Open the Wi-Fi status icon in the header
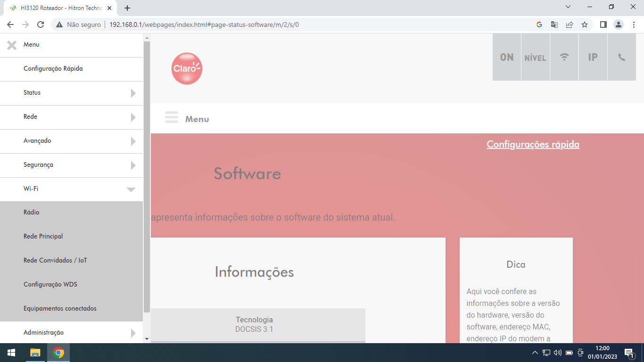Viewport: 644px width, 362px height. [564, 57]
